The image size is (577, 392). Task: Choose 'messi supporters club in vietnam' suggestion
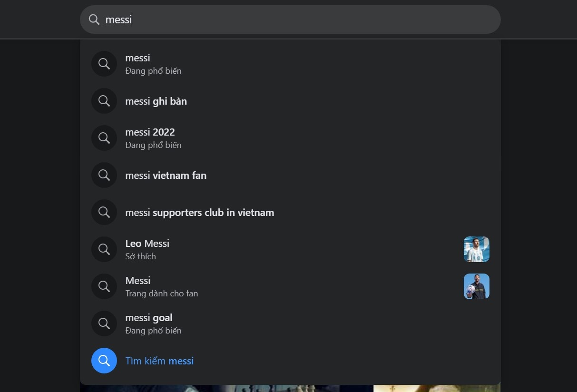click(199, 213)
